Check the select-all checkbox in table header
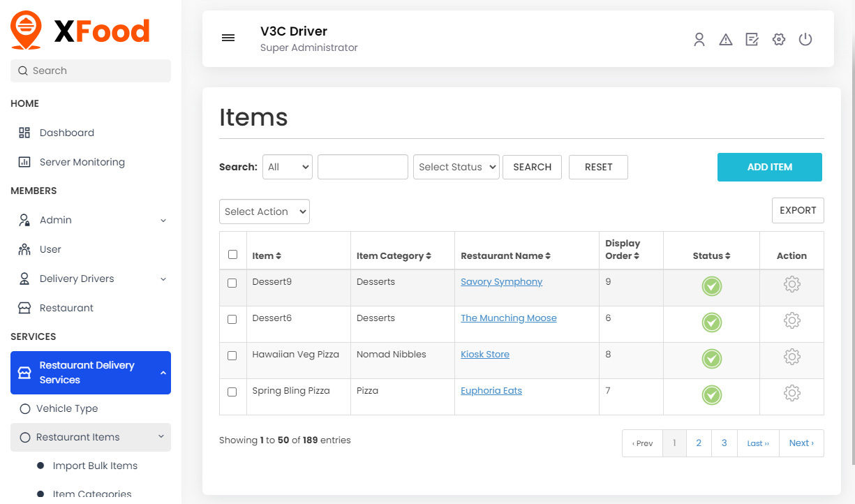This screenshot has width=855, height=504. tap(233, 255)
